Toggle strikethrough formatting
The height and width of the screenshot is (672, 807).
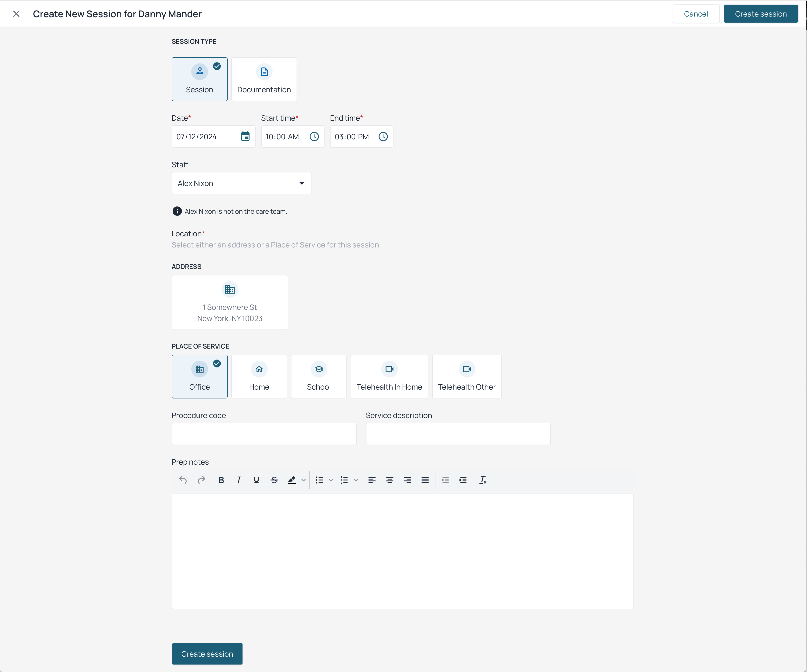pos(274,480)
